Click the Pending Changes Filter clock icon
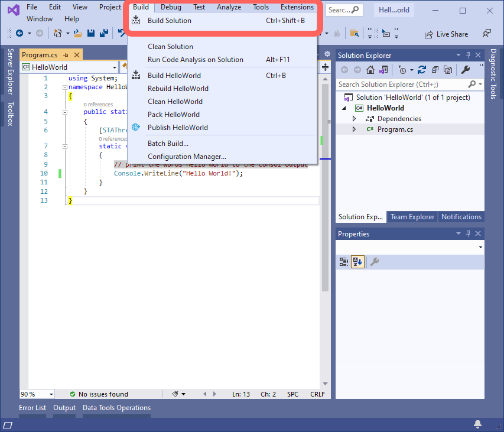Viewport: 504px width, 432px height. pos(402,70)
